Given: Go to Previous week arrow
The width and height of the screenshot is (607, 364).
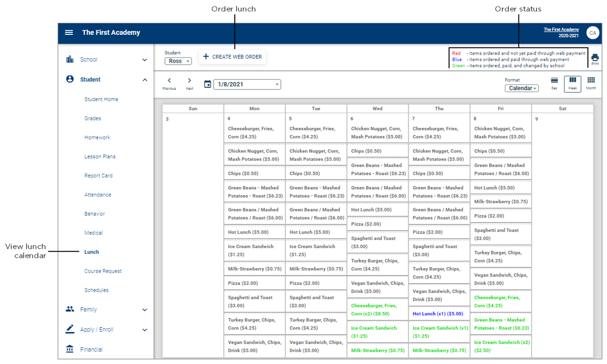Looking at the screenshot, I should pos(169,83).
